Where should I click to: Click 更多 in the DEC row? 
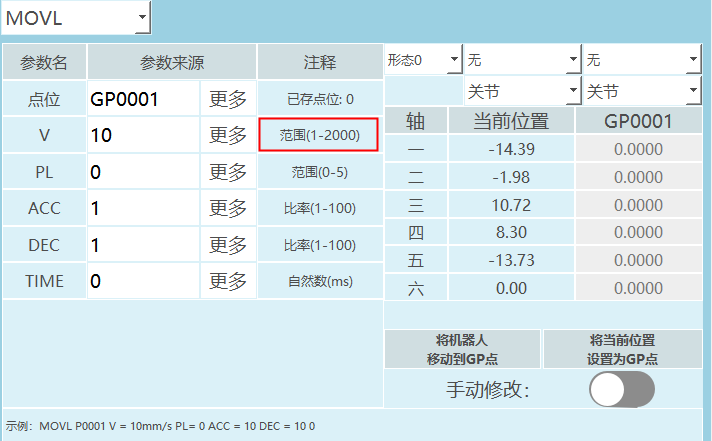tap(227, 245)
